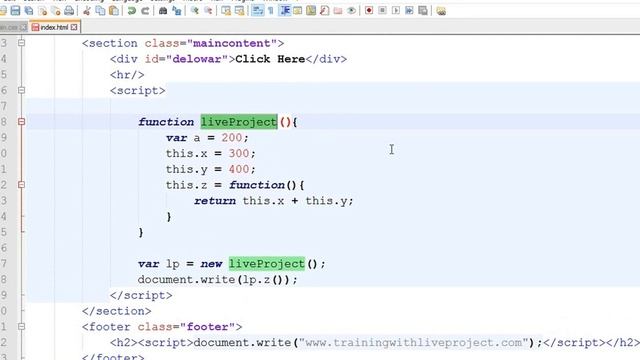Click the Close All documents icon
The width and height of the screenshot is (640, 360).
point(56,11)
